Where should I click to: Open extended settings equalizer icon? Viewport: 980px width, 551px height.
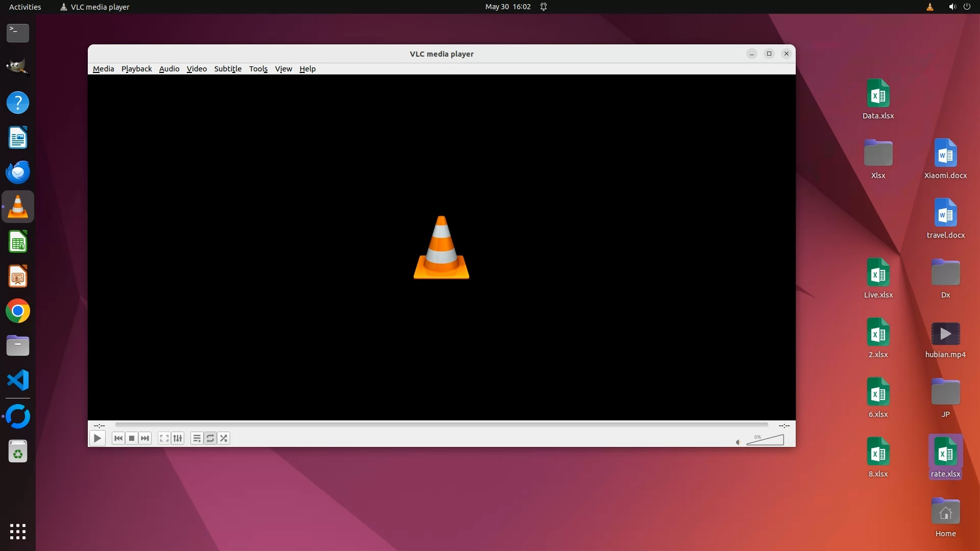point(178,438)
